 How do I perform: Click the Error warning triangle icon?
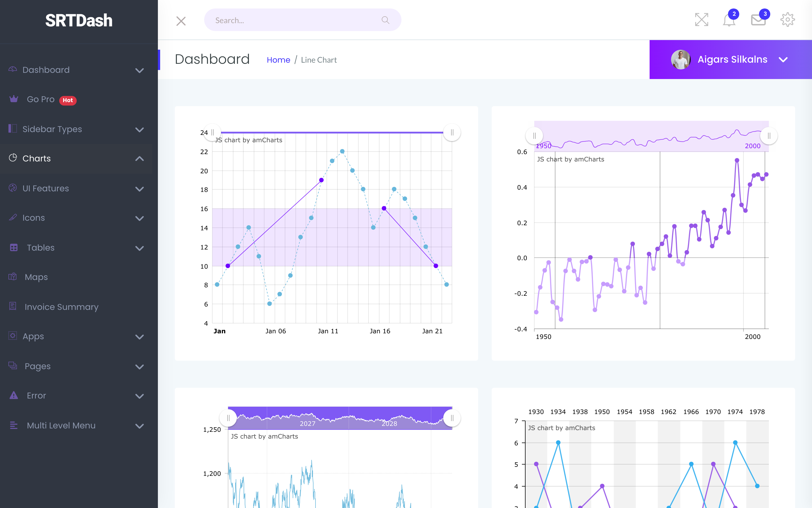(x=14, y=395)
